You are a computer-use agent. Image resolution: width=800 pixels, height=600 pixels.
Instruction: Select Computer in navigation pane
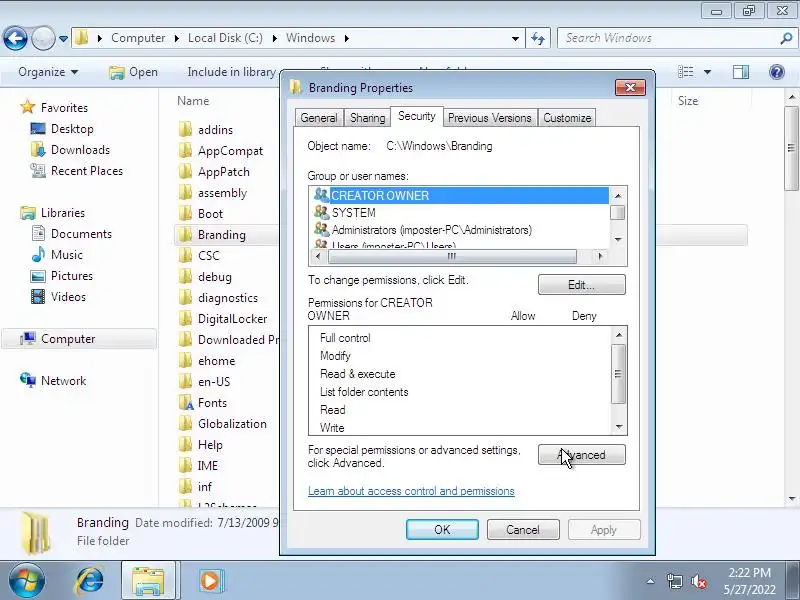pos(79,339)
